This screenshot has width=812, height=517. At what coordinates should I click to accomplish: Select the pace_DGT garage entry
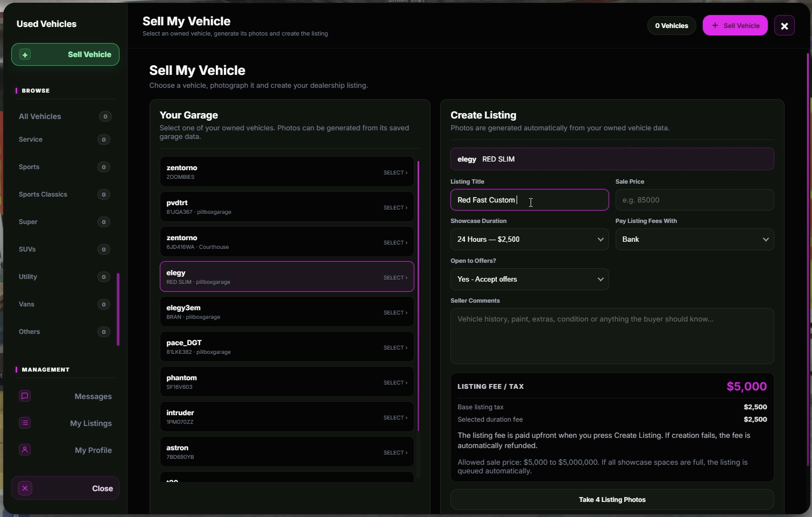tap(287, 347)
